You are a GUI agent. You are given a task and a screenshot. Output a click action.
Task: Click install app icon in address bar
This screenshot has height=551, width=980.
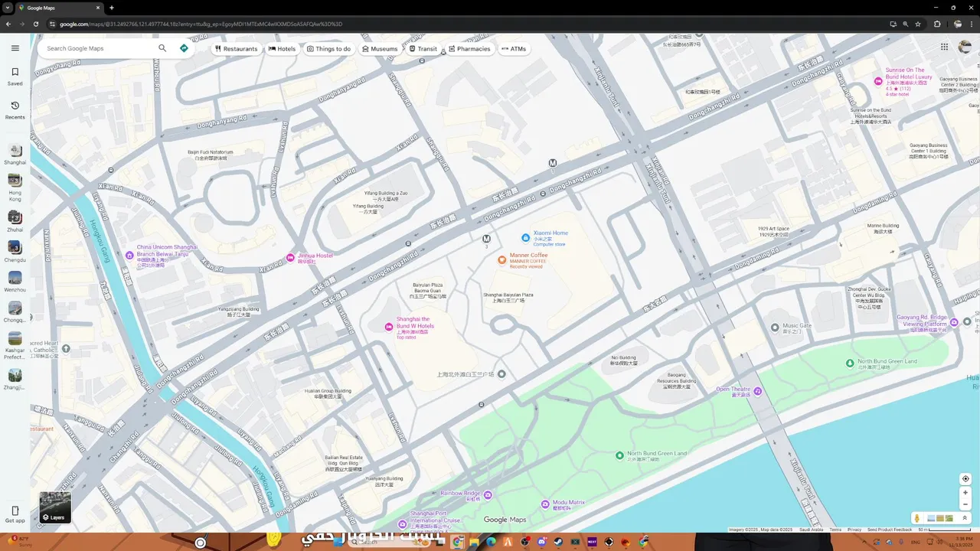[893, 24]
